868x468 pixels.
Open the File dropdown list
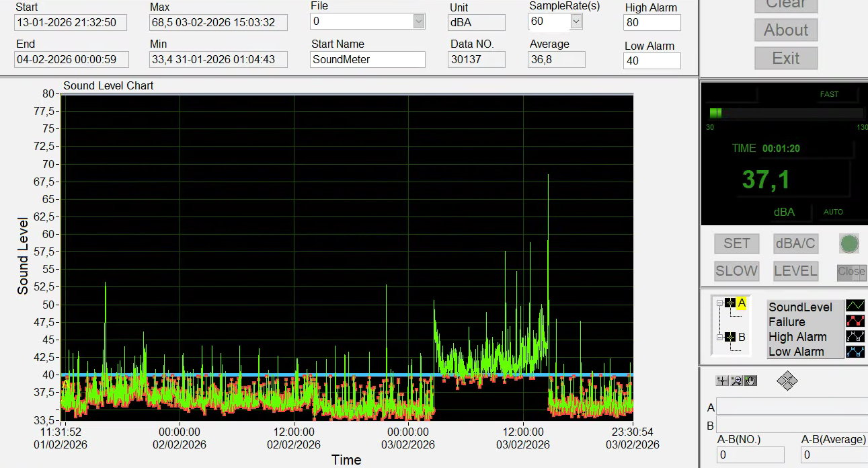(419, 22)
